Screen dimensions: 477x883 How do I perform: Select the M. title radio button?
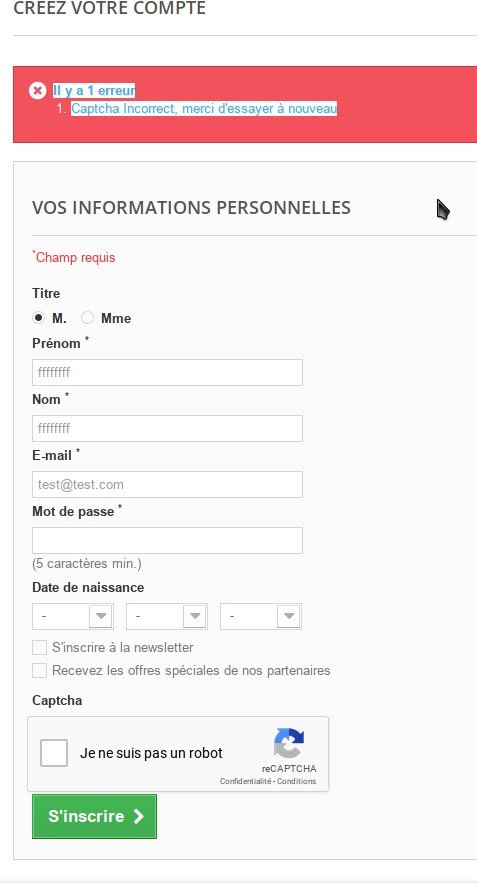point(38,318)
